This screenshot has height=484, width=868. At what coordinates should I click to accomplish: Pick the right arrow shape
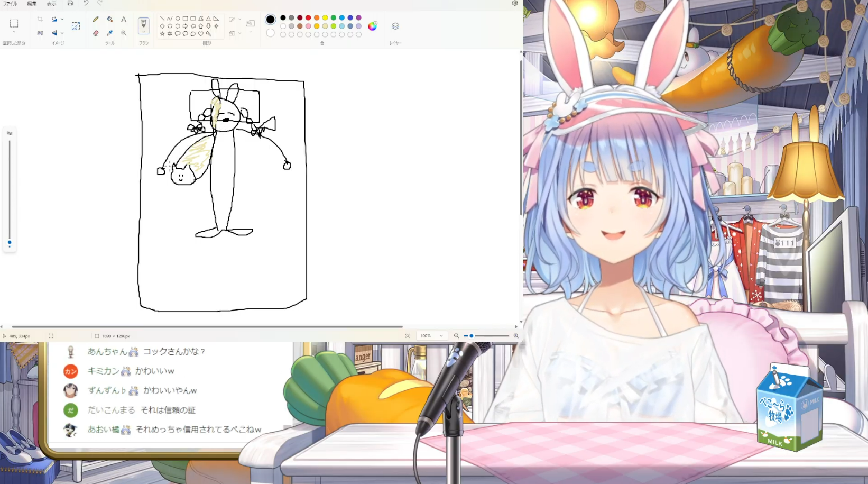pyautogui.click(x=185, y=26)
